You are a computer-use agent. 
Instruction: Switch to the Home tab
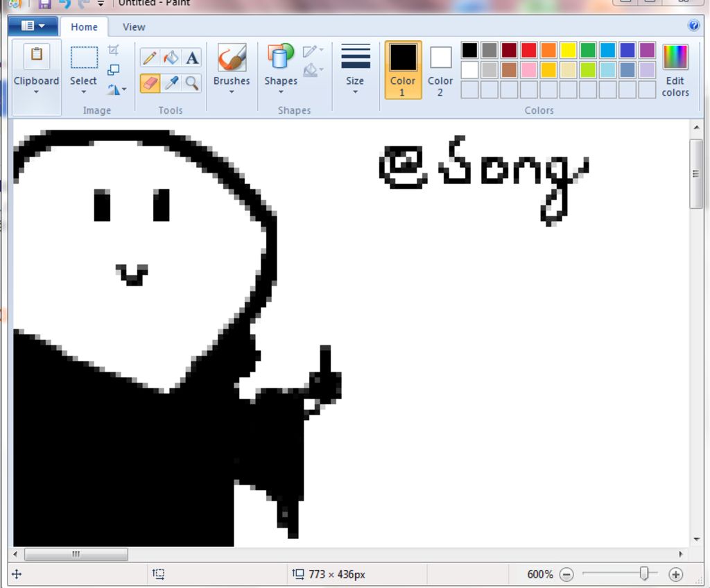coord(84,27)
